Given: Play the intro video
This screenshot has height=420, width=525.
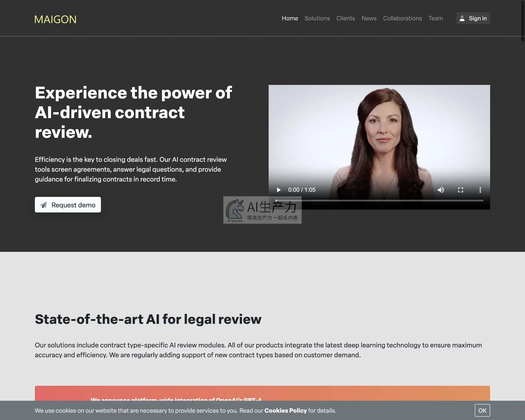Looking at the screenshot, I should [278, 190].
